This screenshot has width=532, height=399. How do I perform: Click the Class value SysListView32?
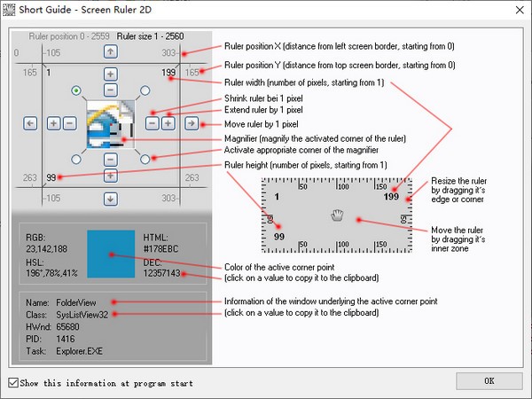coord(82,314)
